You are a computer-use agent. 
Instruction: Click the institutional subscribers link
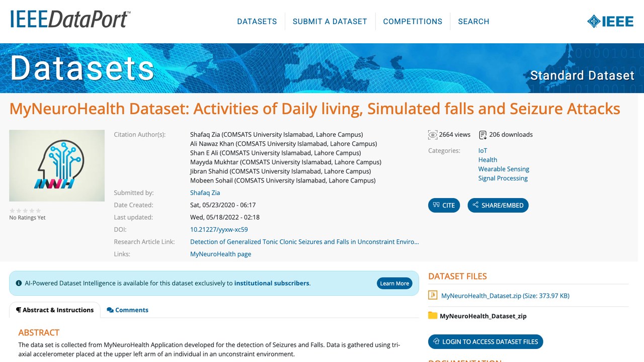pos(272,283)
